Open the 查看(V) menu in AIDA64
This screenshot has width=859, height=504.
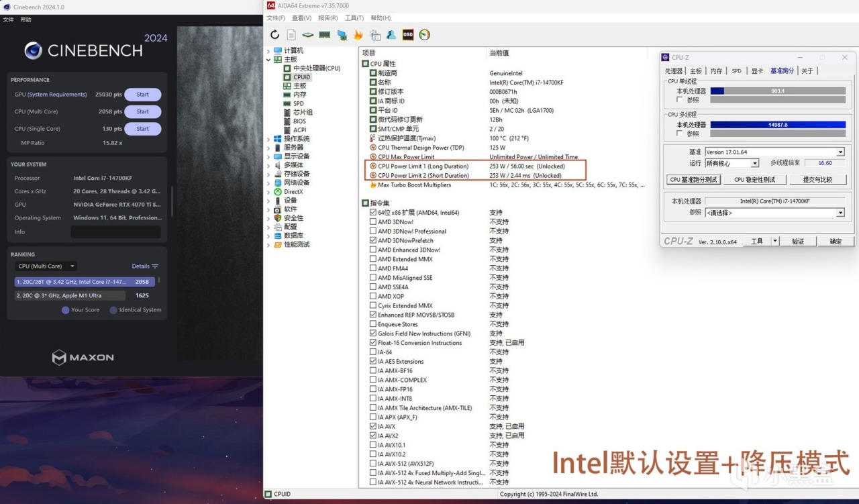[x=302, y=18]
